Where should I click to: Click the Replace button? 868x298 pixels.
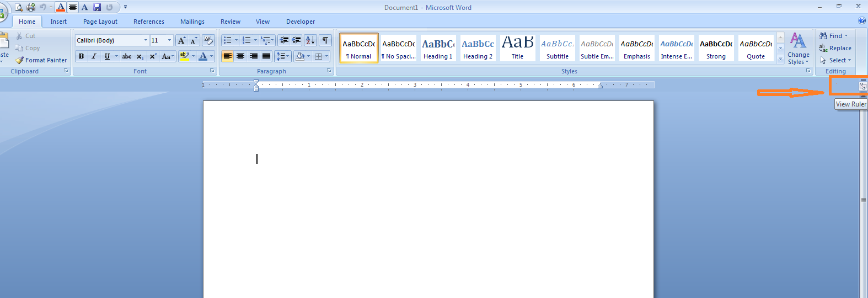tap(835, 48)
